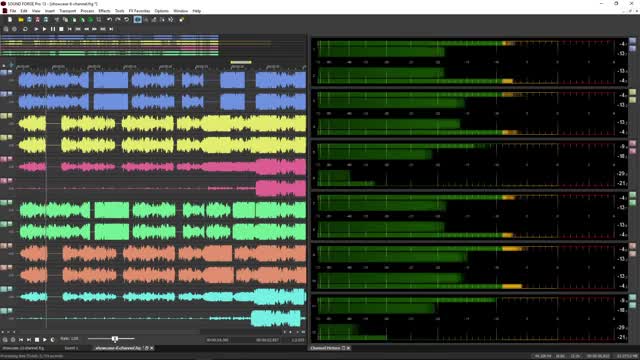Click the pink meter-group icon on right edge
This screenshot has width=640, height=360.
(x=632, y=144)
